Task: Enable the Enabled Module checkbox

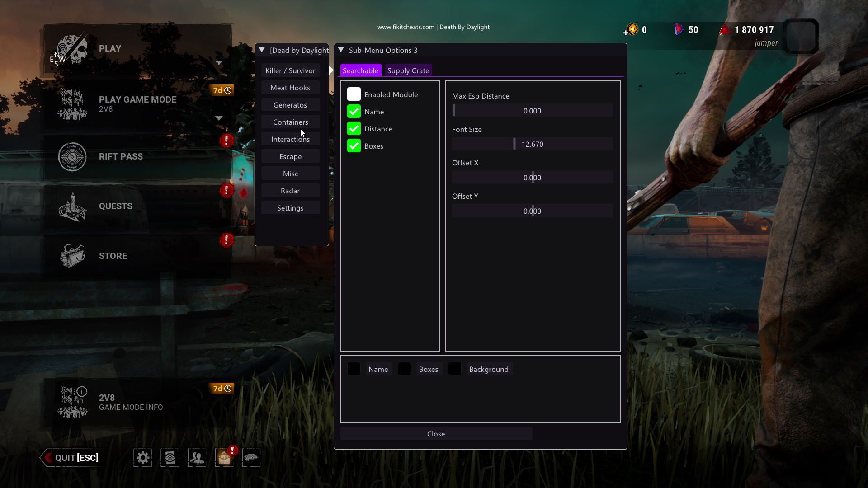Action: pos(354,94)
